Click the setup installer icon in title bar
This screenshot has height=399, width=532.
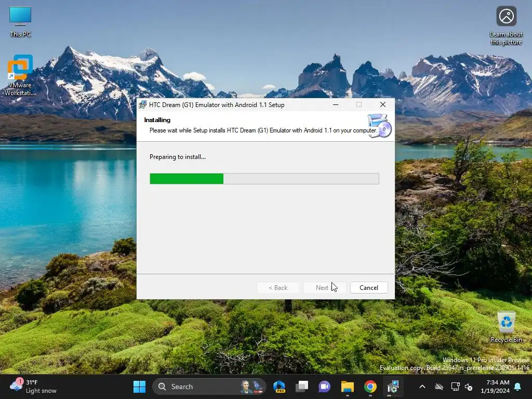tap(143, 104)
